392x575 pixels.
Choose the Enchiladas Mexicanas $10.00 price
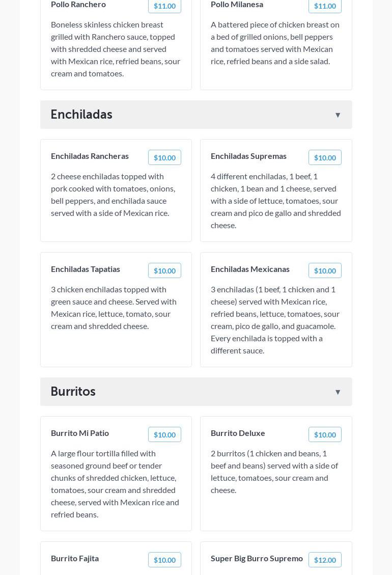[x=325, y=271]
